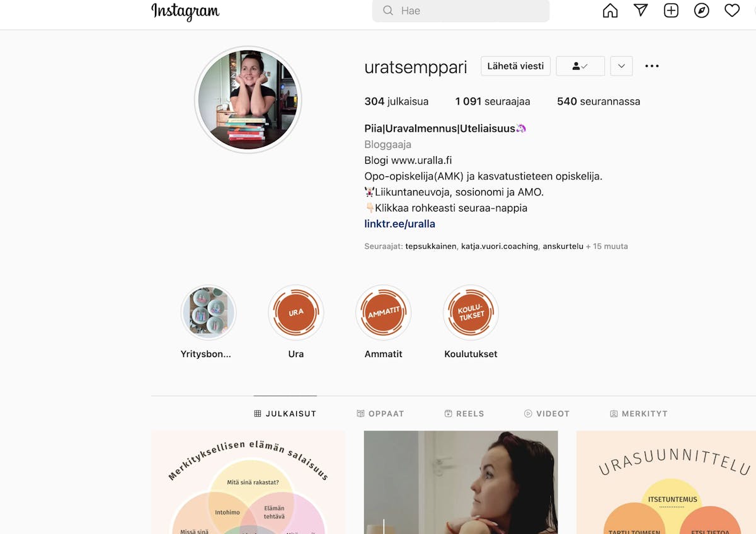Open direct messages paper plane icon
This screenshot has width=756, height=534.
pos(641,11)
